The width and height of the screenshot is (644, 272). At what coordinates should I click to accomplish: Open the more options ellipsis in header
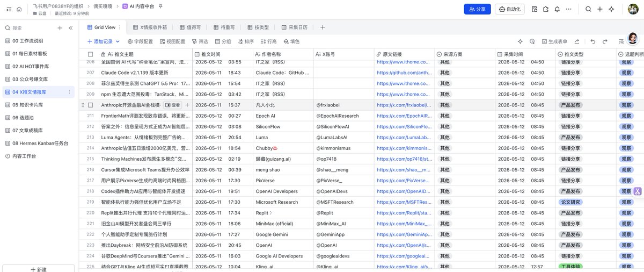point(568,9)
